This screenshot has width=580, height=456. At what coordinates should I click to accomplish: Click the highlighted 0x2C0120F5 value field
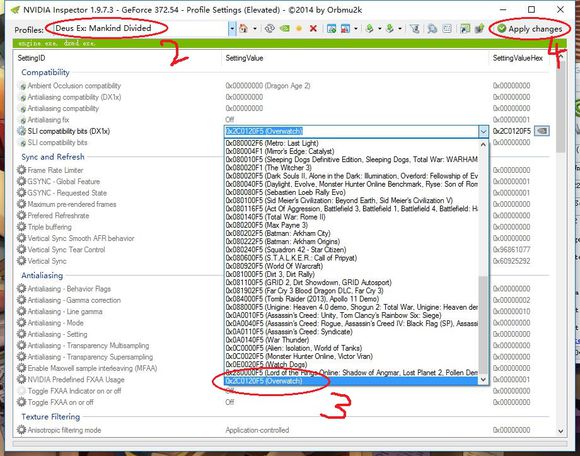pos(351,131)
